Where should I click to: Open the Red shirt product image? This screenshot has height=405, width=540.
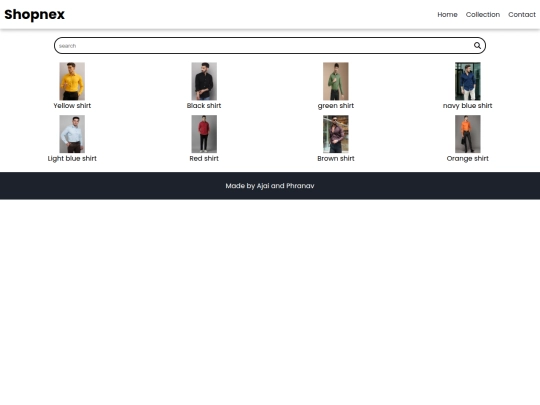(x=204, y=134)
